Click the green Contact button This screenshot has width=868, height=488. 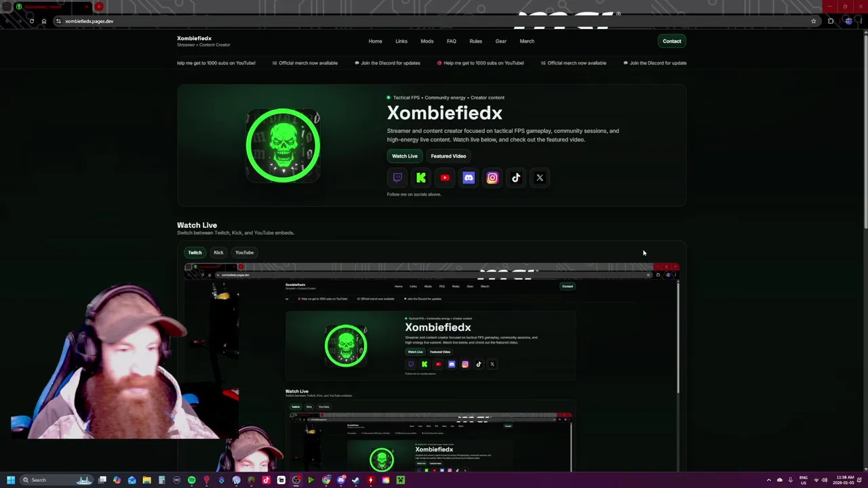[x=672, y=41]
